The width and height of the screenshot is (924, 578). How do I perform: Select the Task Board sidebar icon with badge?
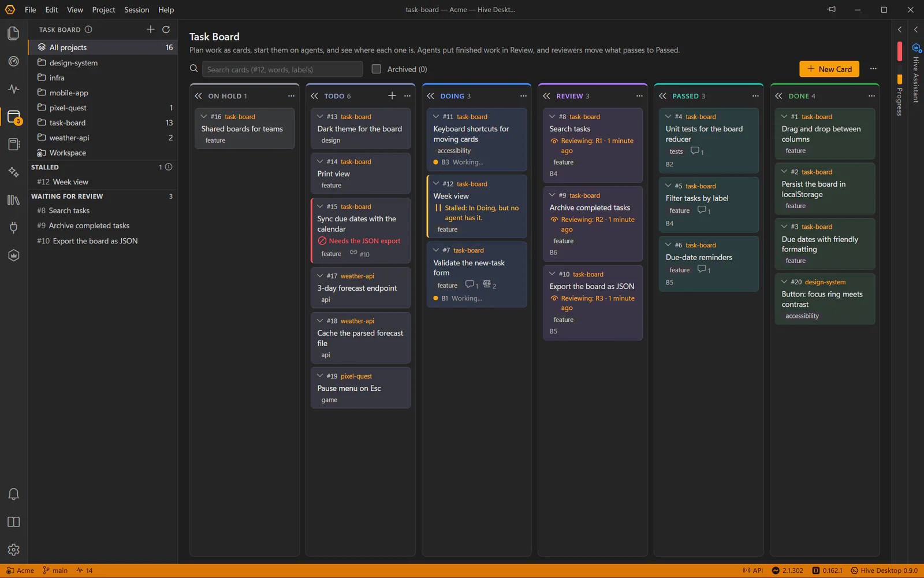(x=13, y=117)
